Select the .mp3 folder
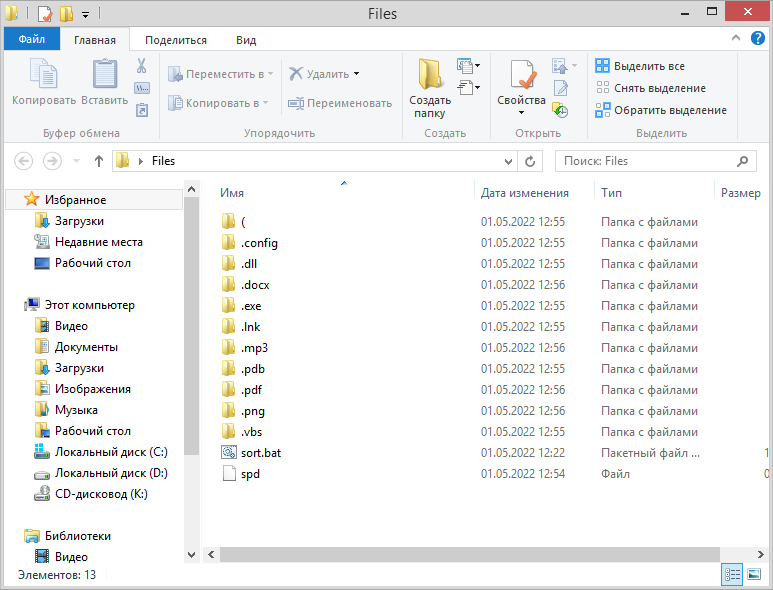 coord(254,348)
